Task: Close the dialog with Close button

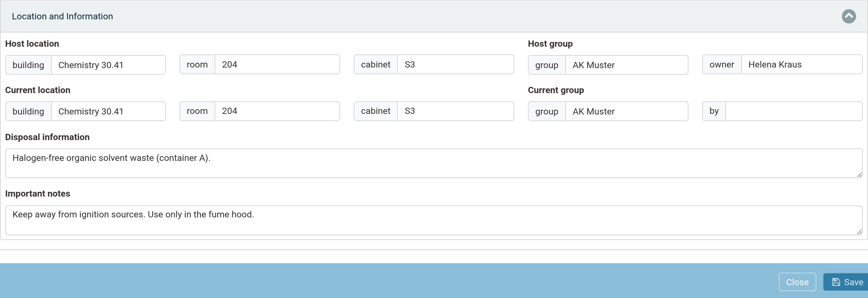Action: point(797,282)
